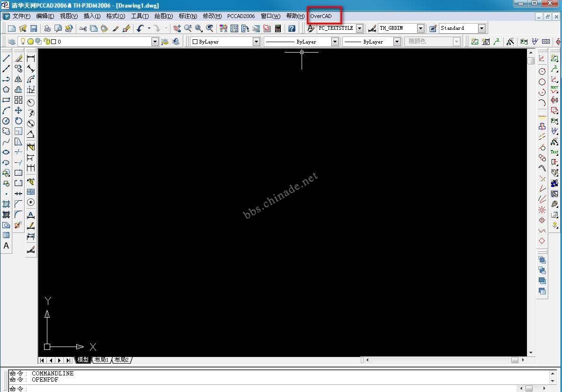Select the Line drawing tool
562x392 pixels.
[x=6, y=58]
